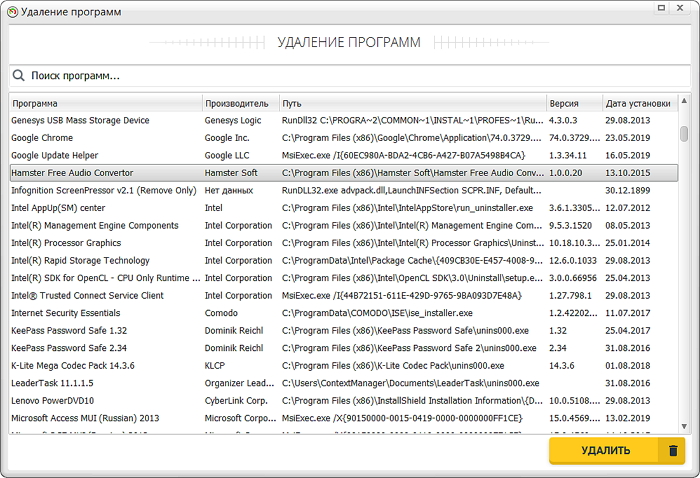
Task: Select Intel(R) Processor Graphics row
Action: pos(344,243)
